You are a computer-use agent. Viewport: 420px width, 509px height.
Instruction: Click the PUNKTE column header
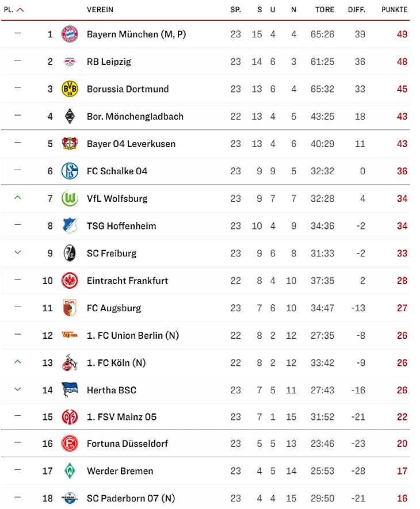[x=394, y=10]
